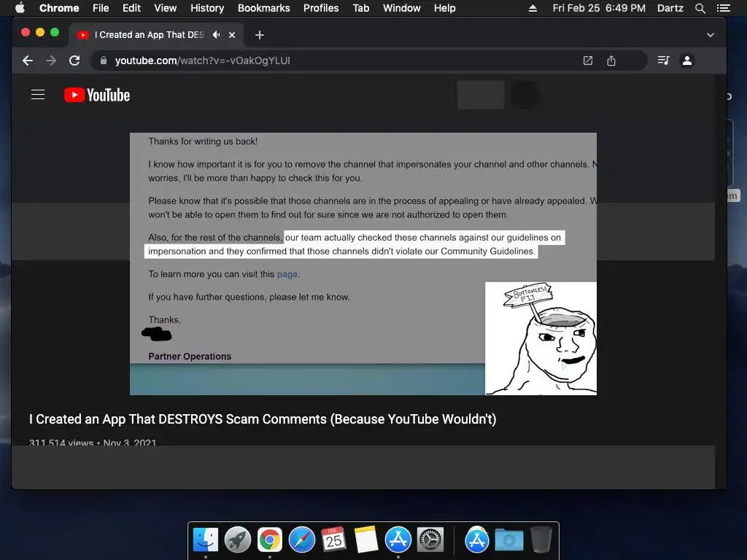Open the Window menu
747x560 pixels.
click(402, 8)
